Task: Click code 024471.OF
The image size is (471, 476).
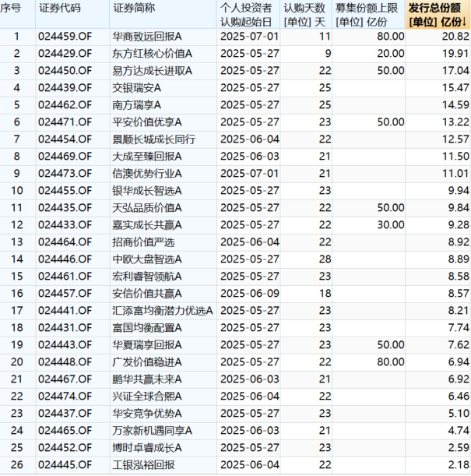Action: coord(65,122)
